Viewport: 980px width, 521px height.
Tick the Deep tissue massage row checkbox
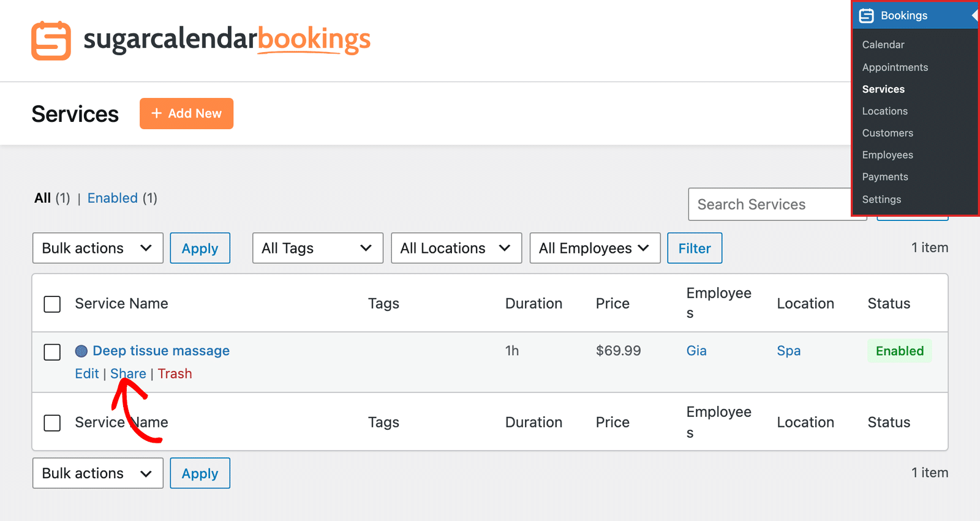pos(52,352)
